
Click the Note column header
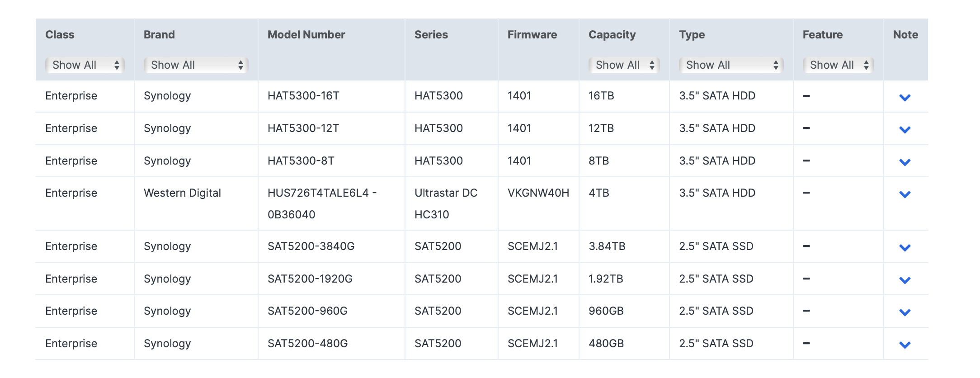pyautogui.click(x=905, y=35)
